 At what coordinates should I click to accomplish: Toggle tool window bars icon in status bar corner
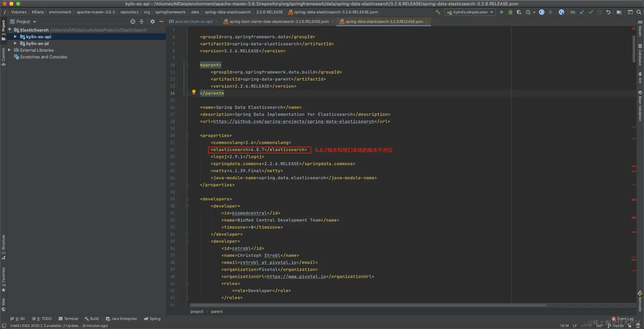(4, 326)
